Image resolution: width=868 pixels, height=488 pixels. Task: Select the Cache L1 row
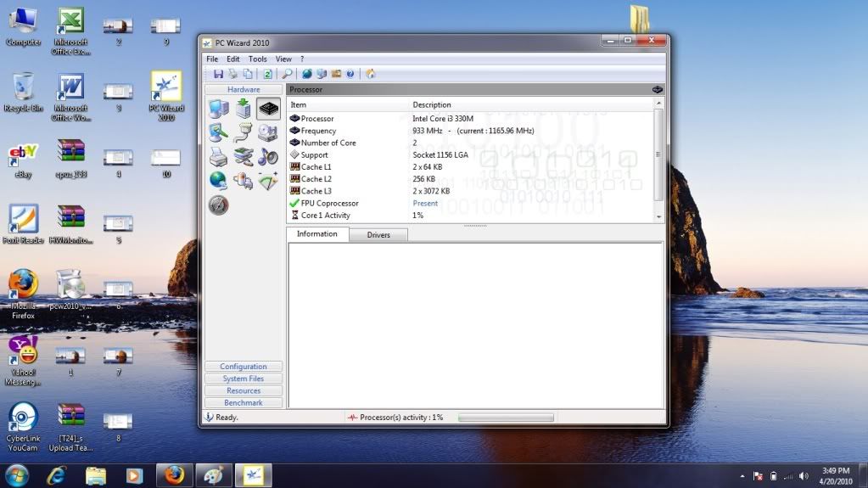[x=470, y=166]
